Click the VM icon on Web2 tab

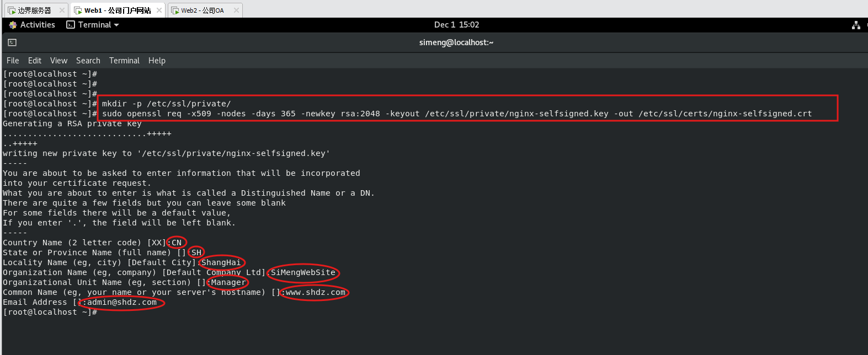[x=175, y=10]
